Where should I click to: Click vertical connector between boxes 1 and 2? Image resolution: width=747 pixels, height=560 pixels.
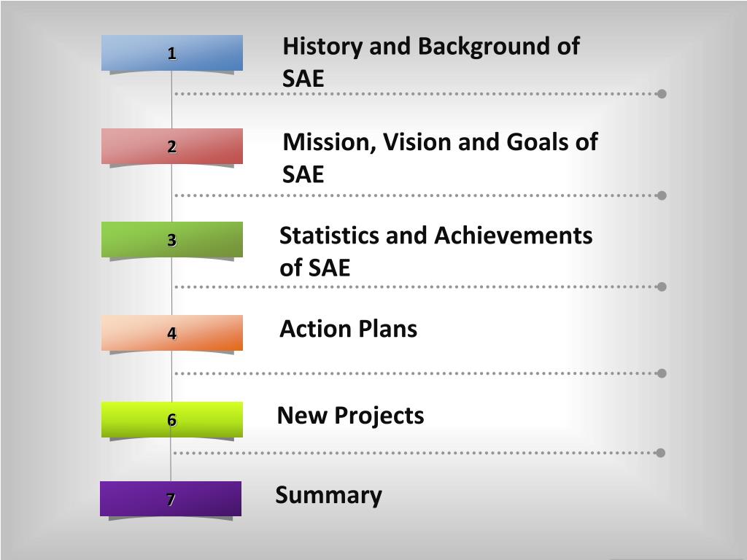(x=172, y=99)
